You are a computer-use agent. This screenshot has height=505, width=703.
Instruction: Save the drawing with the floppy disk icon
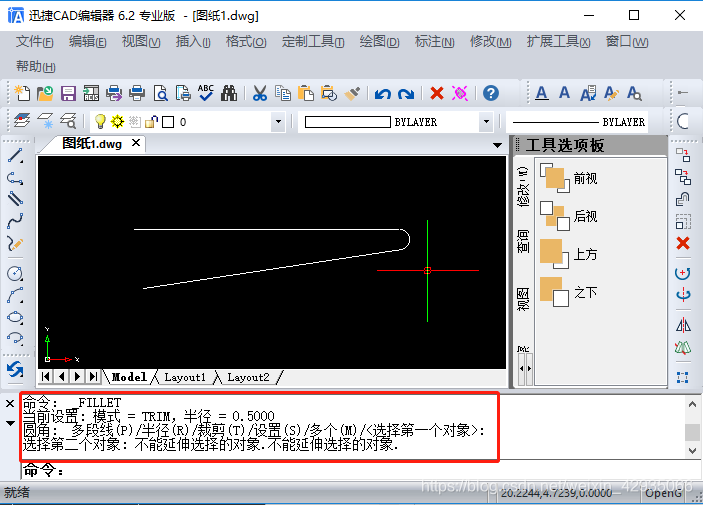[x=68, y=93]
